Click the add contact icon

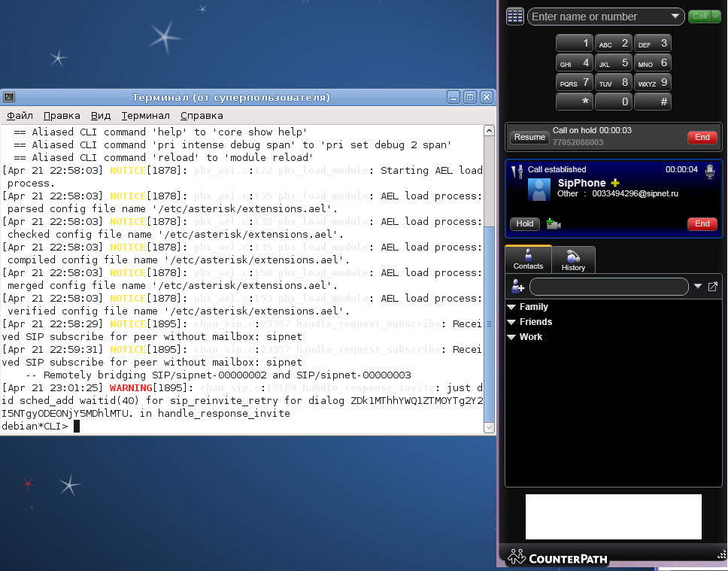click(517, 287)
